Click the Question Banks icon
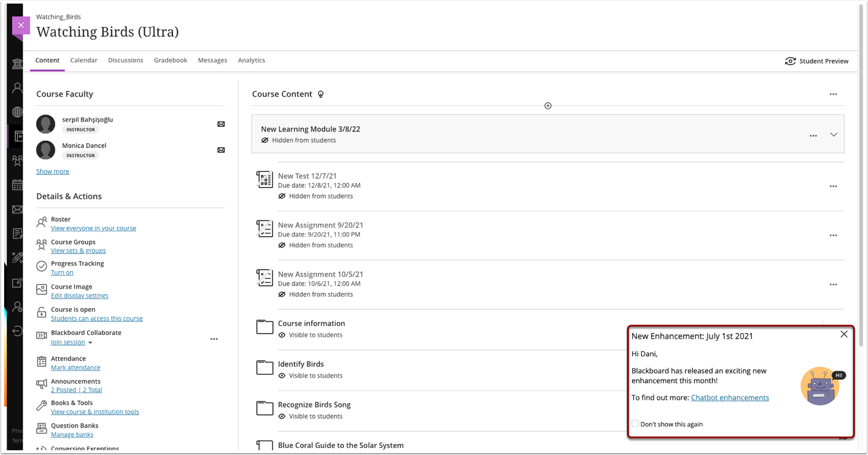This screenshot has height=455, width=868. (42, 428)
